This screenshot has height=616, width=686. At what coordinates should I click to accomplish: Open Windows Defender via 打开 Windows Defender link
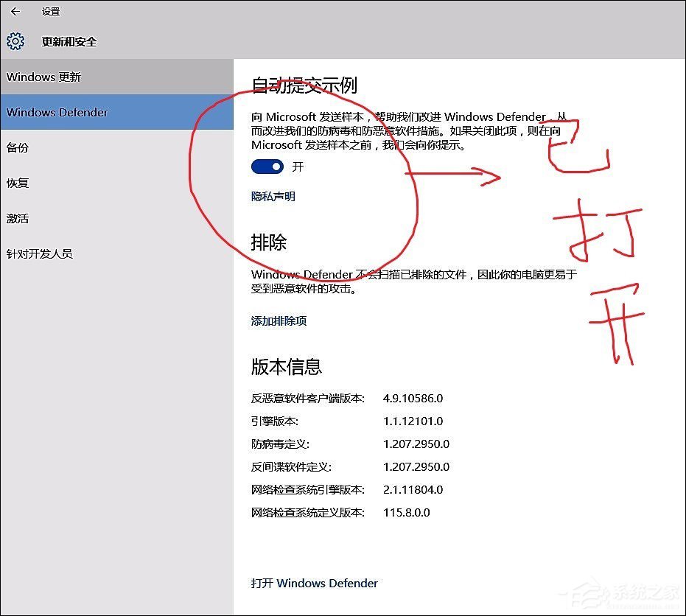coord(314,583)
